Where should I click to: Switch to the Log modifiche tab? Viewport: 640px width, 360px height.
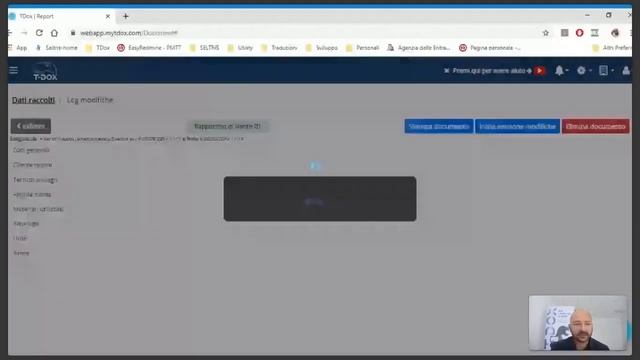click(x=90, y=100)
